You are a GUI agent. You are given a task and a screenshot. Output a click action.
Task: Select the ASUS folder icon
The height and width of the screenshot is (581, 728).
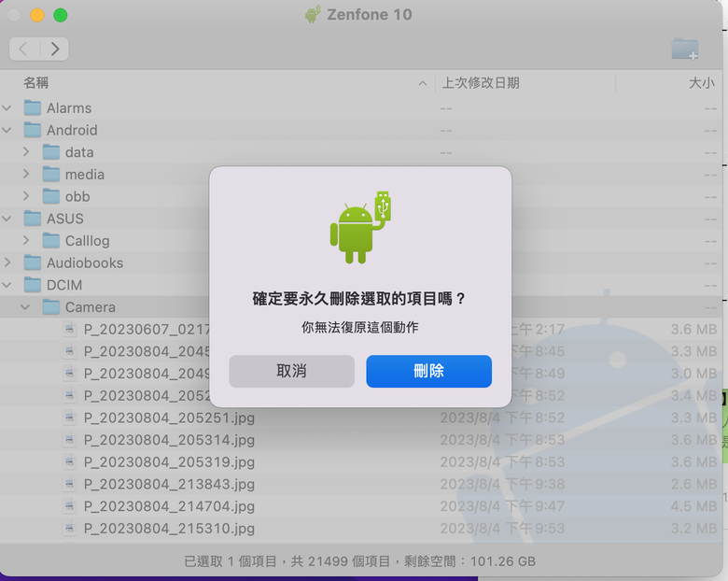tap(33, 219)
